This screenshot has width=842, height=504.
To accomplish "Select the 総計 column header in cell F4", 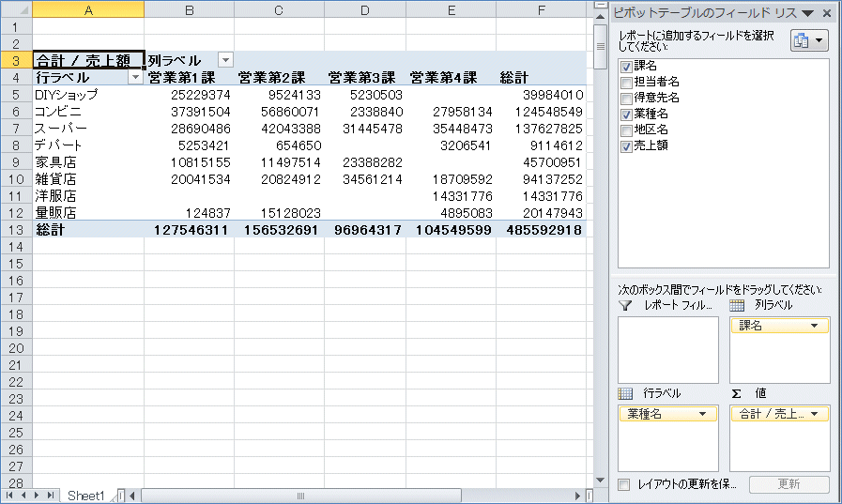I will click(x=542, y=77).
